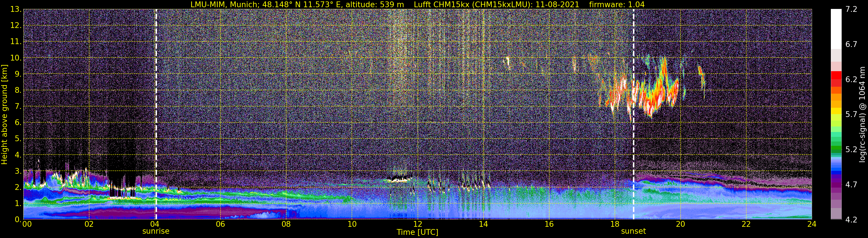Click the "sunrise" label below the time axis
This screenshot has height=238, width=868.
156,231
